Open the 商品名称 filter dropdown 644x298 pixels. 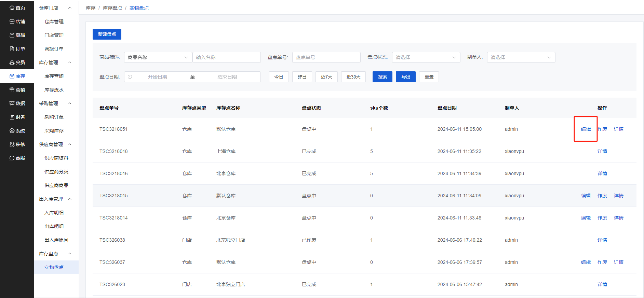tap(158, 57)
